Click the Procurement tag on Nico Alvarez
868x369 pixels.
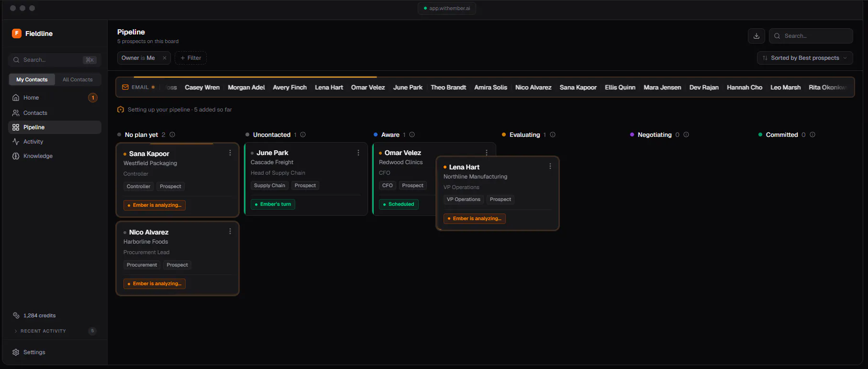click(142, 265)
